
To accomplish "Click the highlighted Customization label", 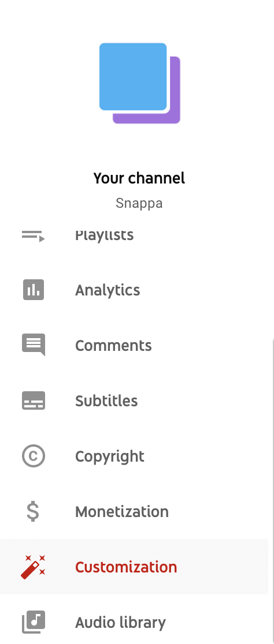I will pyautogui.click(x=126, y=567).
